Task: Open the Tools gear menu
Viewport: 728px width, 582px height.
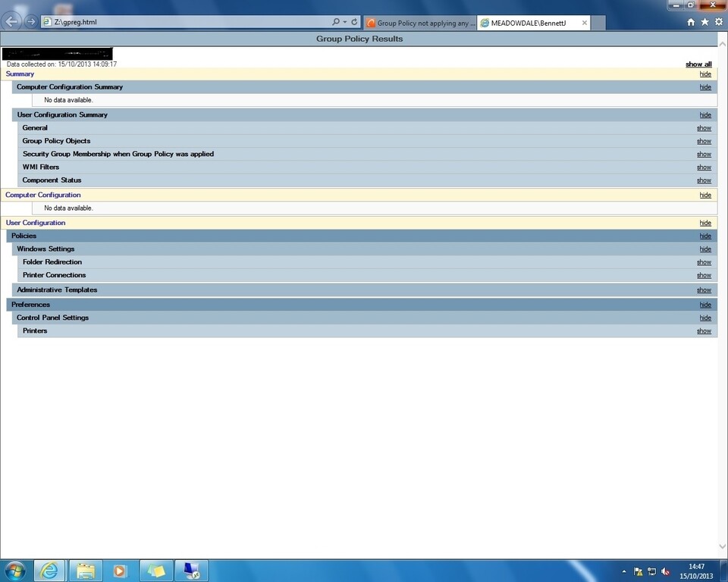Action: pos(718,21)
